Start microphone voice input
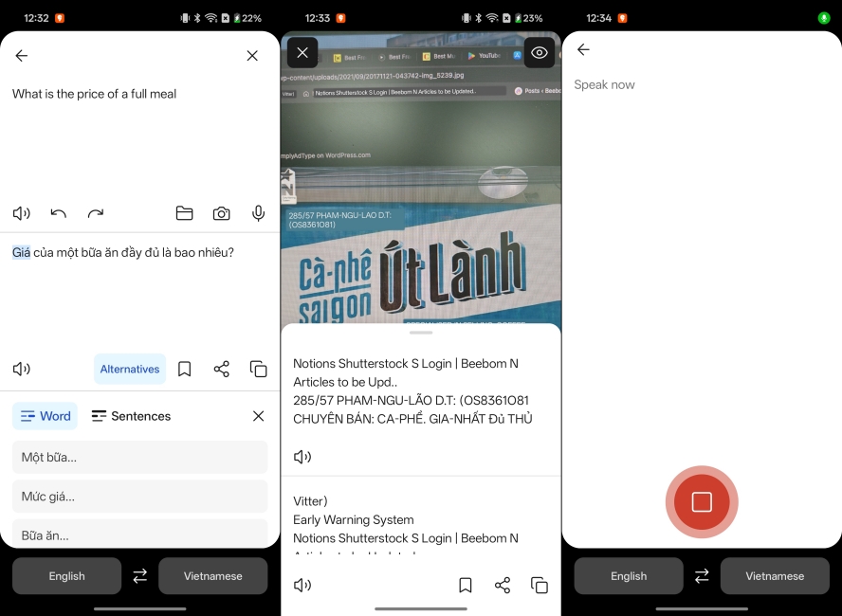The image size is (842, 616). click(x=258, y=213)
